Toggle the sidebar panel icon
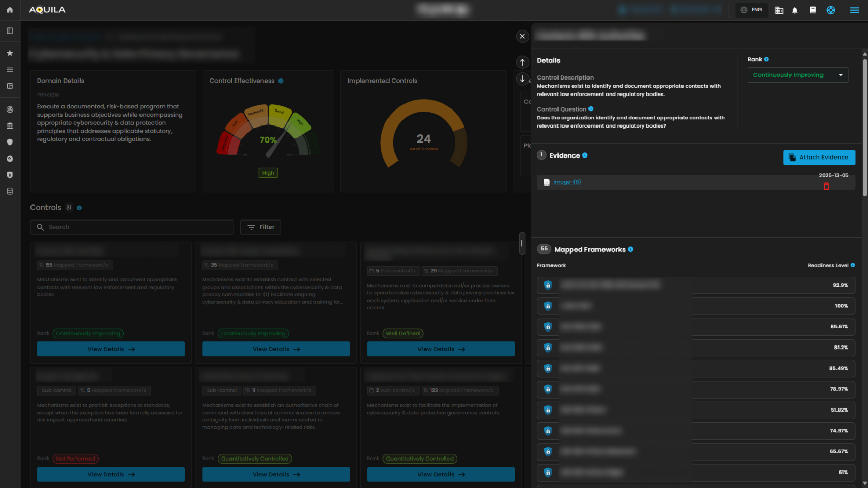868x488 pixels. (10, 31)
